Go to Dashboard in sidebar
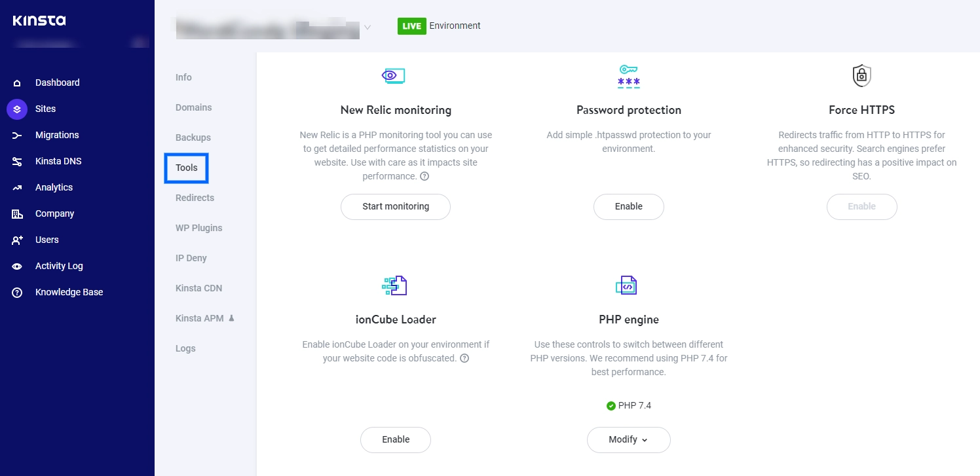 click(x=58, y=82)
